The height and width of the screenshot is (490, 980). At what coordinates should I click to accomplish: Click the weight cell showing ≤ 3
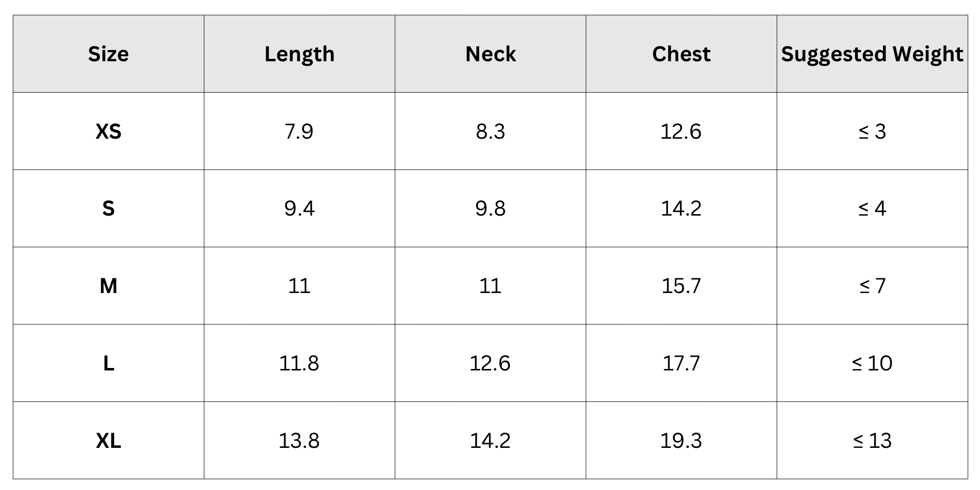tap(872, 131)
